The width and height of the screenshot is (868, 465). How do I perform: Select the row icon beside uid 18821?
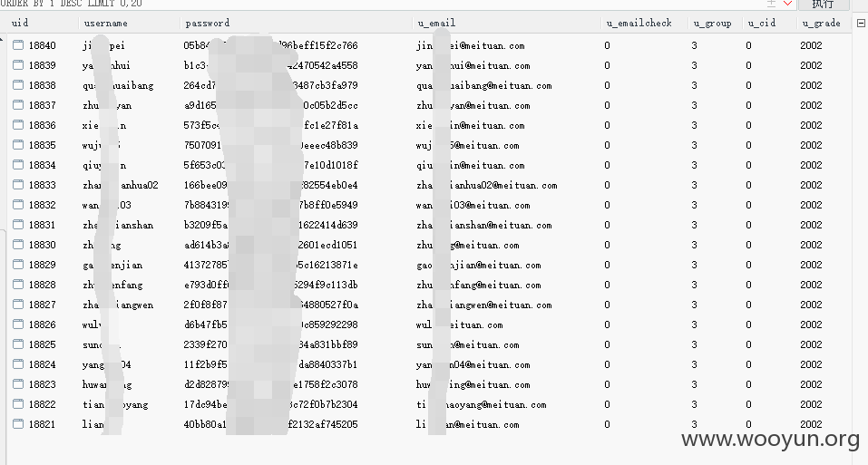[x=18, y=423]
